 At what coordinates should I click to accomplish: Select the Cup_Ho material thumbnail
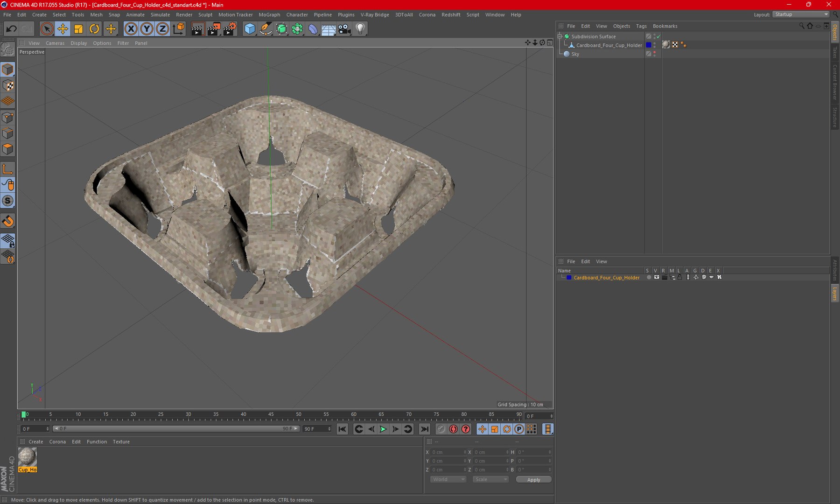[x=27, y=457]
